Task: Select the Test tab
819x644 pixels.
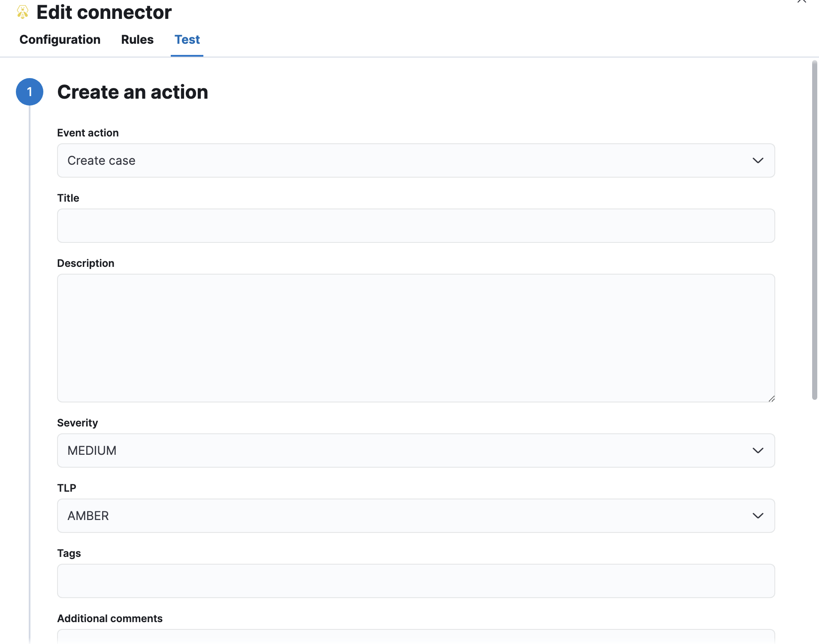Action: coord(187,39)
